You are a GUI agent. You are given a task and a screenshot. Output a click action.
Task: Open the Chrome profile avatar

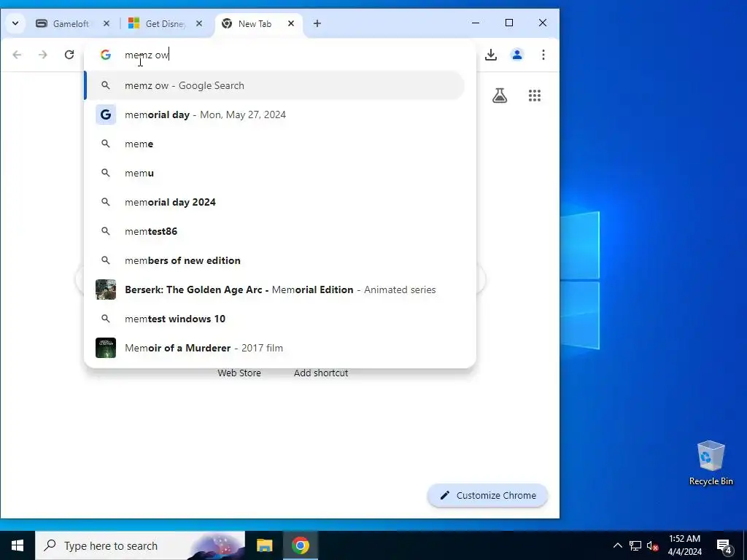click(x=517, y=55)
